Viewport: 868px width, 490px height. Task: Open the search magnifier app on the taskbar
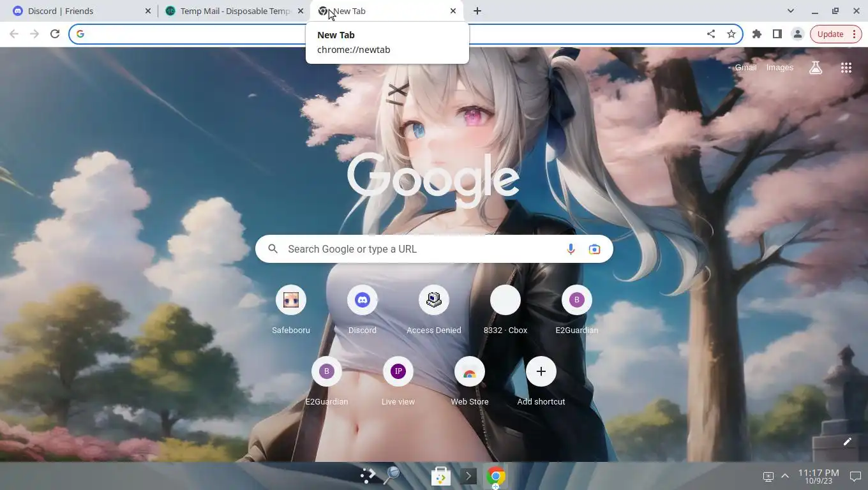(391, 475)
